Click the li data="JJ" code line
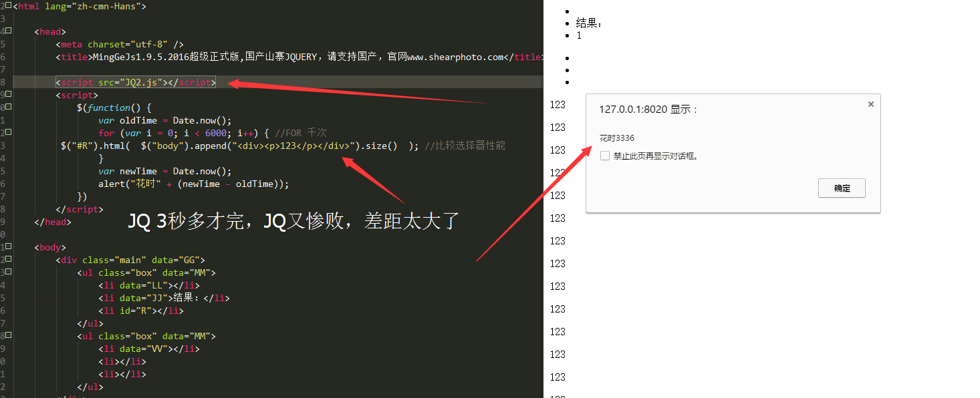Image resolution: width=980 pixels, height=398 pixels. tap(164, 298)
